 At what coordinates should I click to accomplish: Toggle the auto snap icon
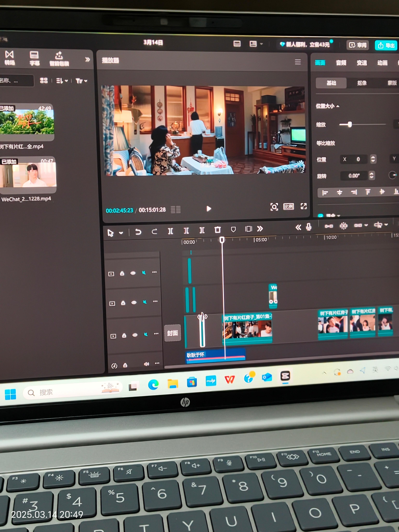(x=343, y=226)
